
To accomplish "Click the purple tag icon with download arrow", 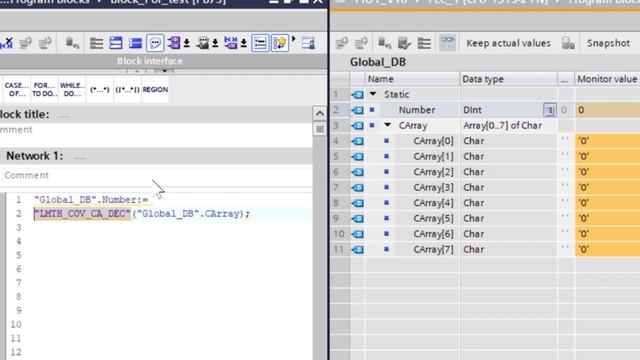I will 178,43.
